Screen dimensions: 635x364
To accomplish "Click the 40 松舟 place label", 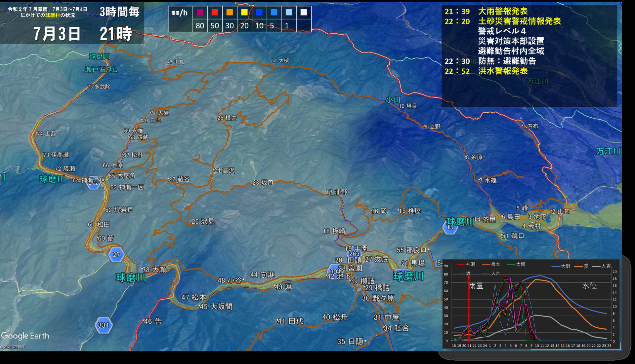I will (x=335, y=317).
